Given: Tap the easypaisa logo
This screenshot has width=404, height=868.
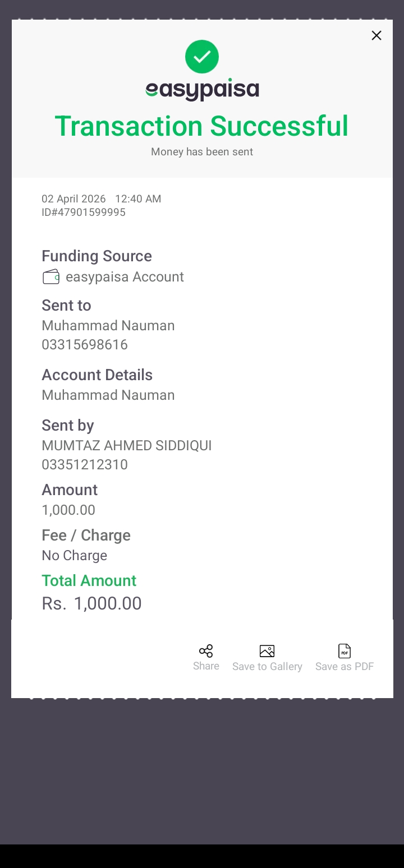Looking at the screenshot, I should pos(202,90).
